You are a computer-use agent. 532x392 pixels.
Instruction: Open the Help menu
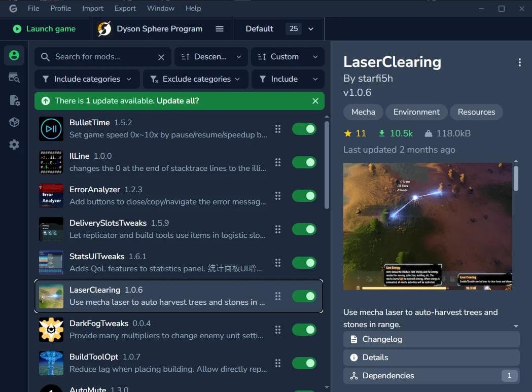coord(193,8)
